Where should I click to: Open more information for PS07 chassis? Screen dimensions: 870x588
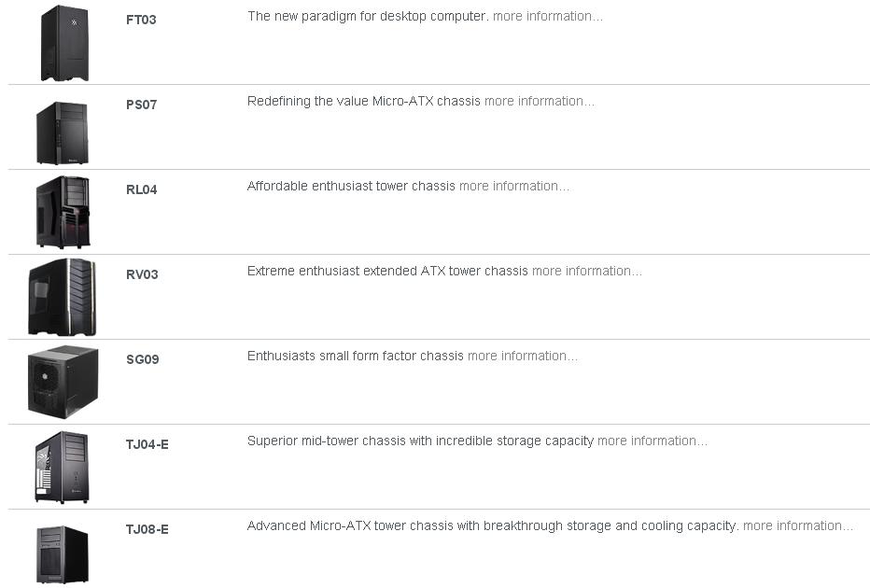[x=539, y=101]
